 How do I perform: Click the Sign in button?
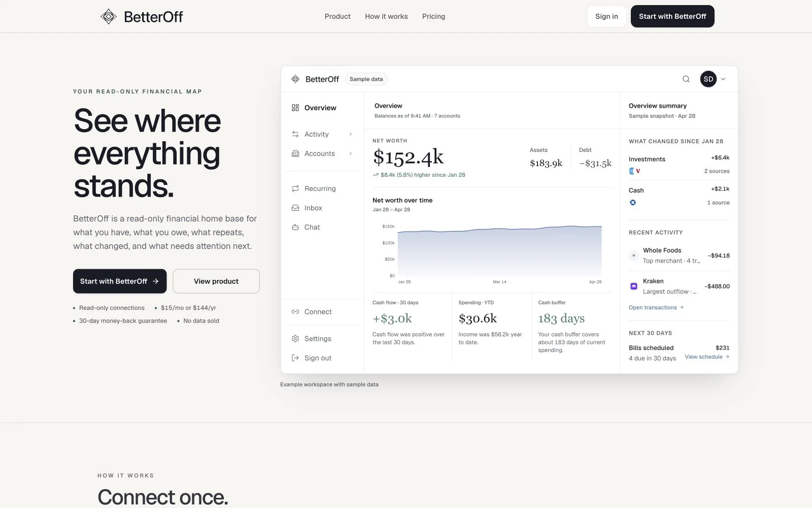click(606, 16)
